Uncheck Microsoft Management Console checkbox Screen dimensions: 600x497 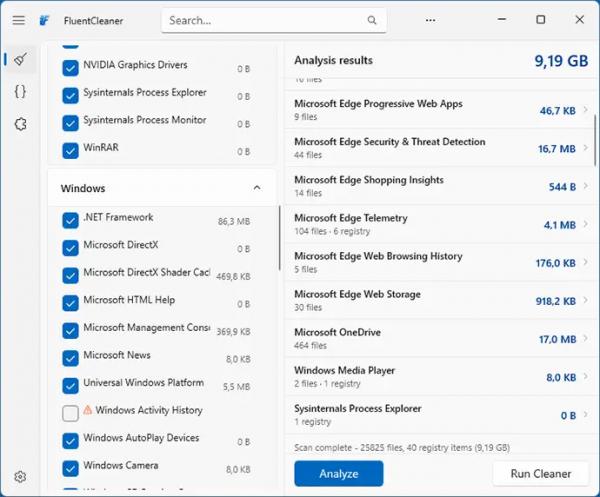click(x=70, y=331)
